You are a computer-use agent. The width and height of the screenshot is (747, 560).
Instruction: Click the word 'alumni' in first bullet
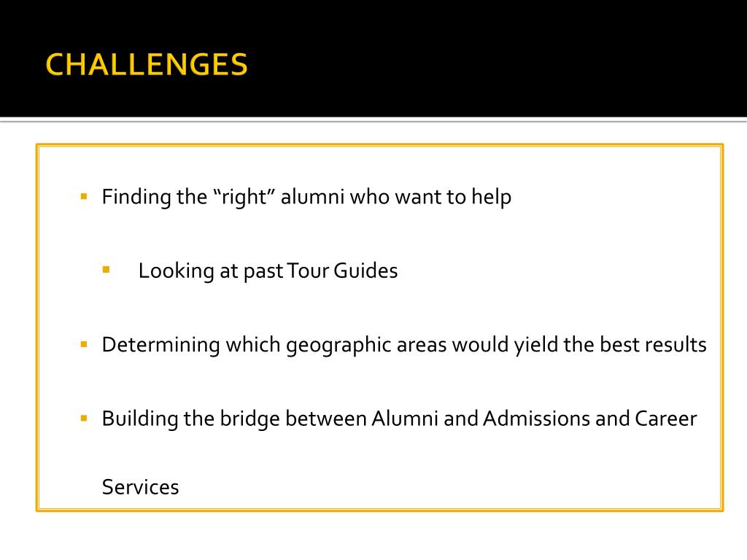pos(312,197)
